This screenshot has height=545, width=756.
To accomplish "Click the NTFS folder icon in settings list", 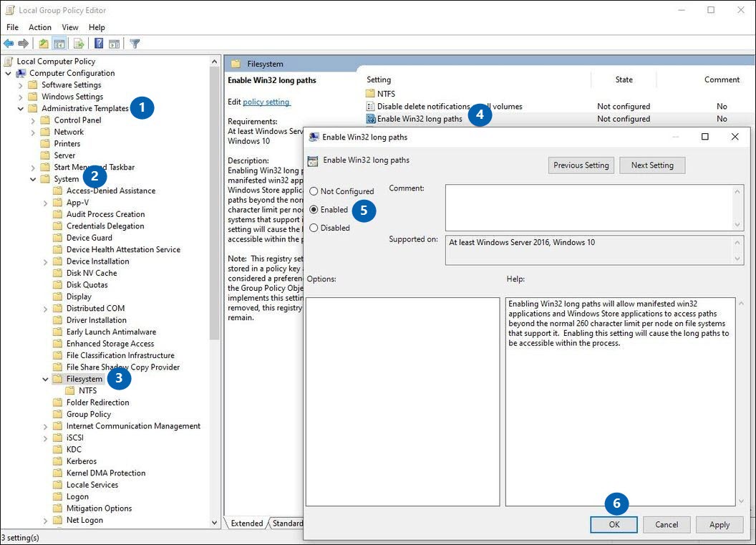I will (370, 94).
